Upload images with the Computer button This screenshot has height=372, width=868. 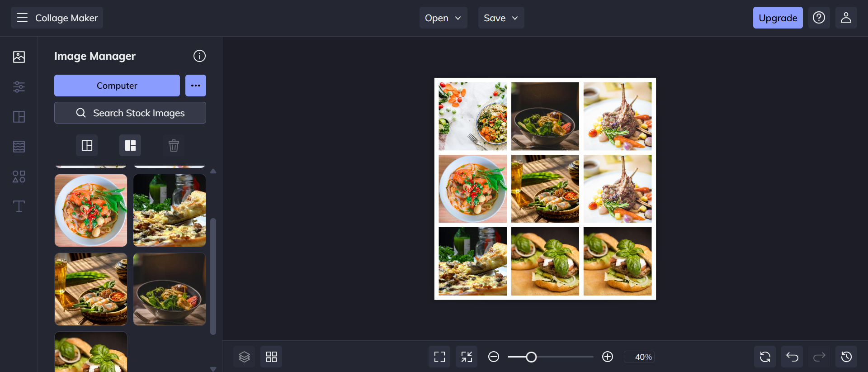(x=117, y=86)
